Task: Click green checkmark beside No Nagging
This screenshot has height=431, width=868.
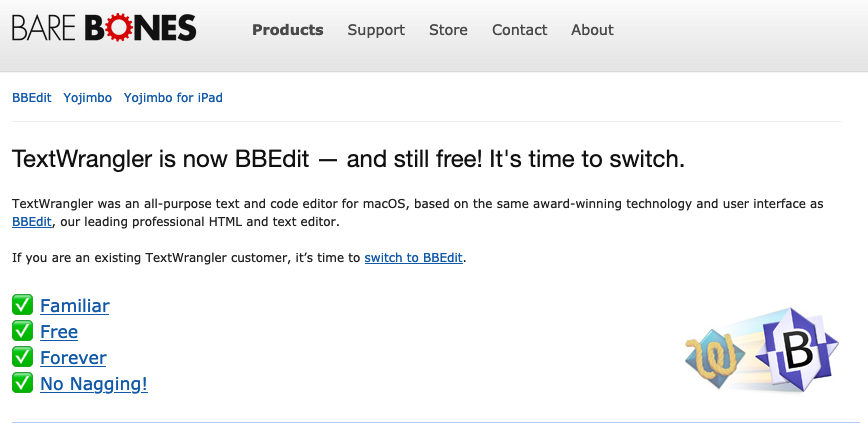Action: [22, 383]
